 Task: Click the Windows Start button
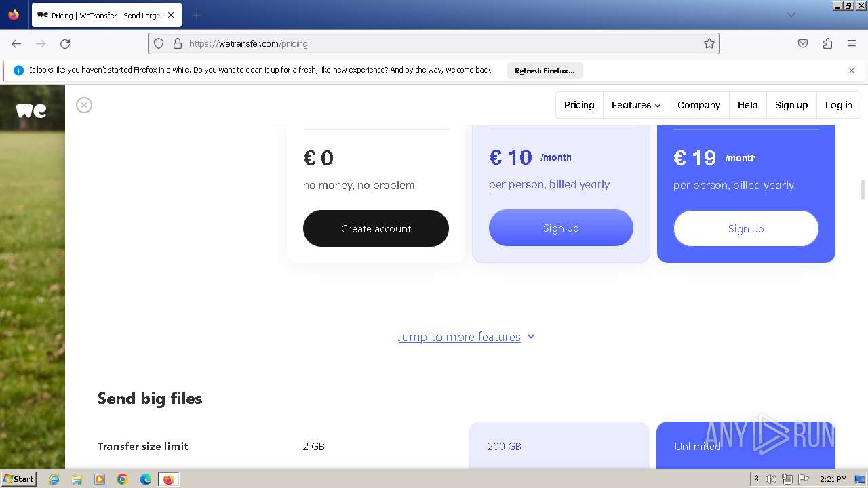point(18,479)
